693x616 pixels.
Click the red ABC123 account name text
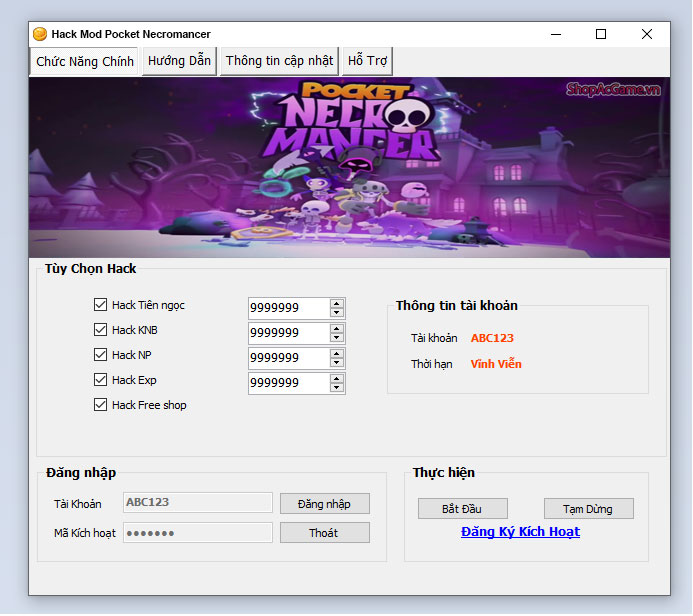click(492, 338)
